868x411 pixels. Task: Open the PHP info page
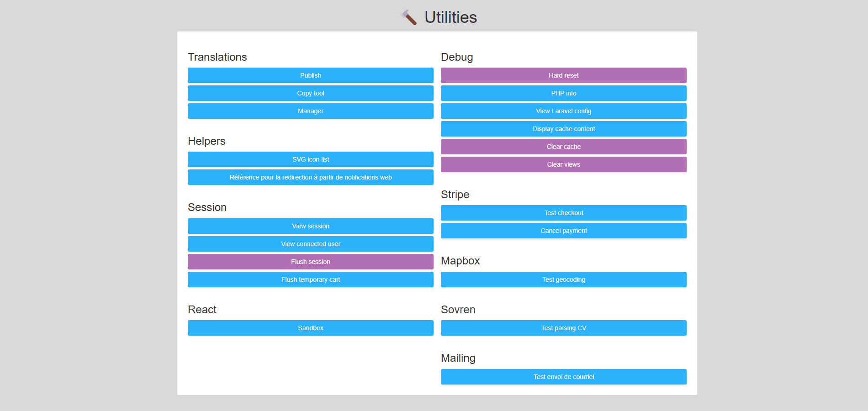coord(563,93)
